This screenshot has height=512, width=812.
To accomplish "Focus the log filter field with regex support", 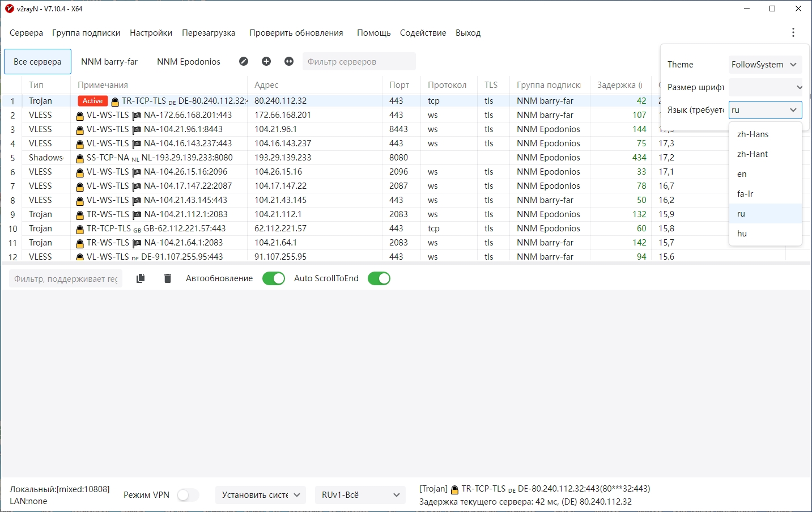I will click(66, 278).
